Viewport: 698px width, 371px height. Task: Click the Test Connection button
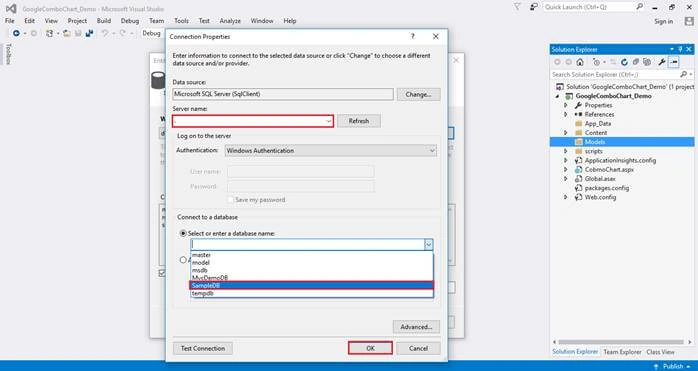pos(203,348)
